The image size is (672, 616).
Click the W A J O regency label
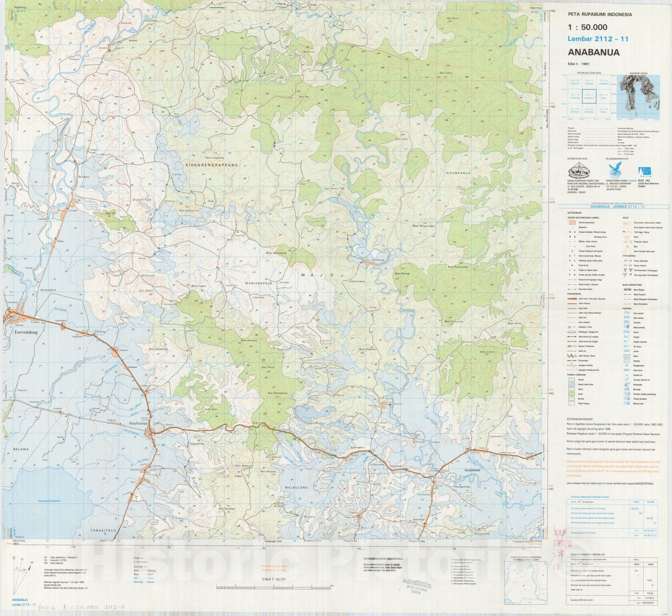[317, 275]
